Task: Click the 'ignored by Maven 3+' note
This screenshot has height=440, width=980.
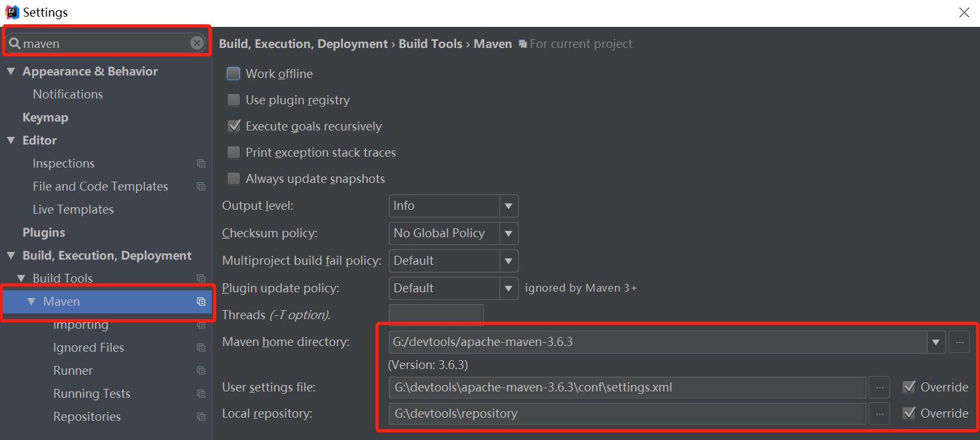Action: pos(581,288)
